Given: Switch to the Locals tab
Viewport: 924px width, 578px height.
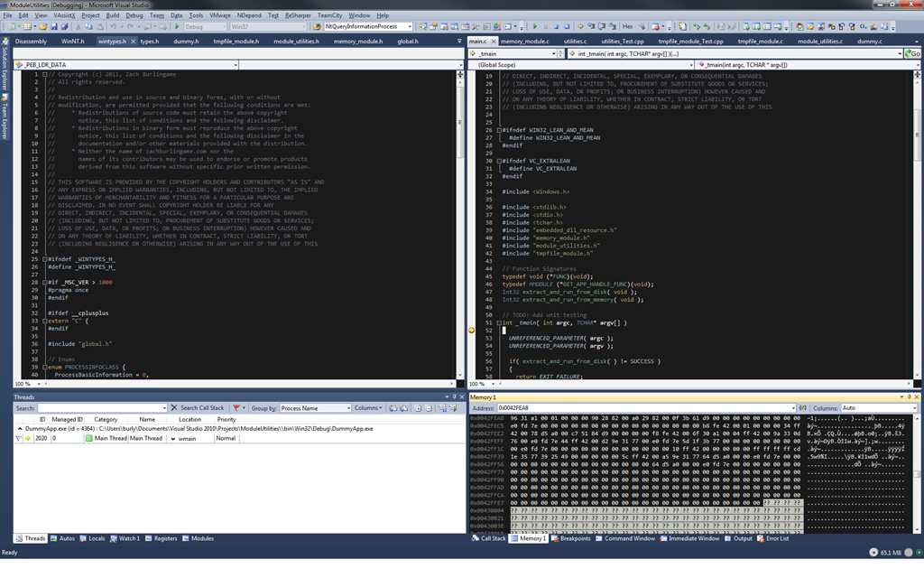Looking at the screenshot, I should [93, 538].
